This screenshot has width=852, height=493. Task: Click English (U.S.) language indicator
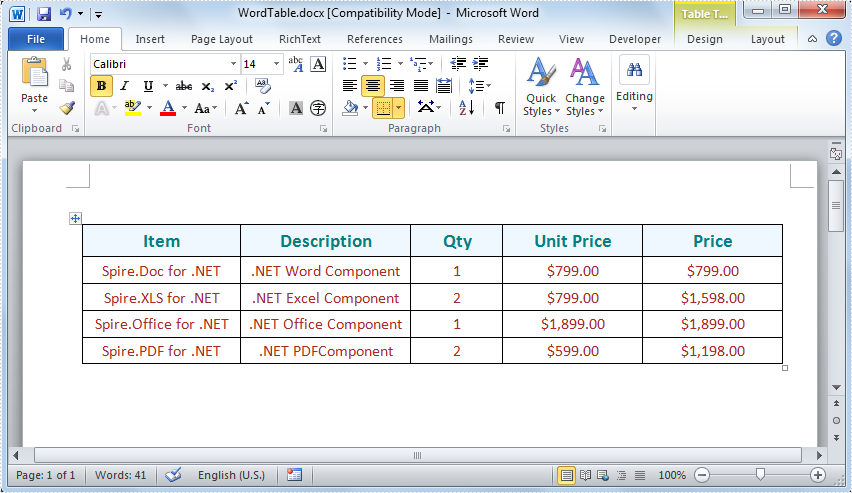pyautogui.click(x=231, y=475)
